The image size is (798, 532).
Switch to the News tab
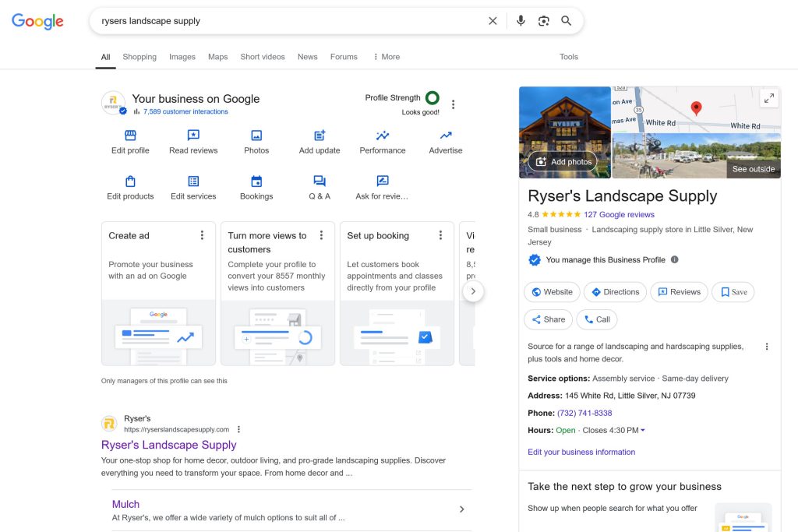[307, 57]
